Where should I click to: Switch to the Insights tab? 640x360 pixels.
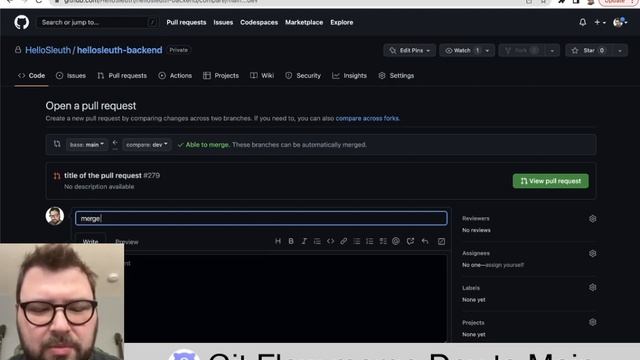coord(349,76)
